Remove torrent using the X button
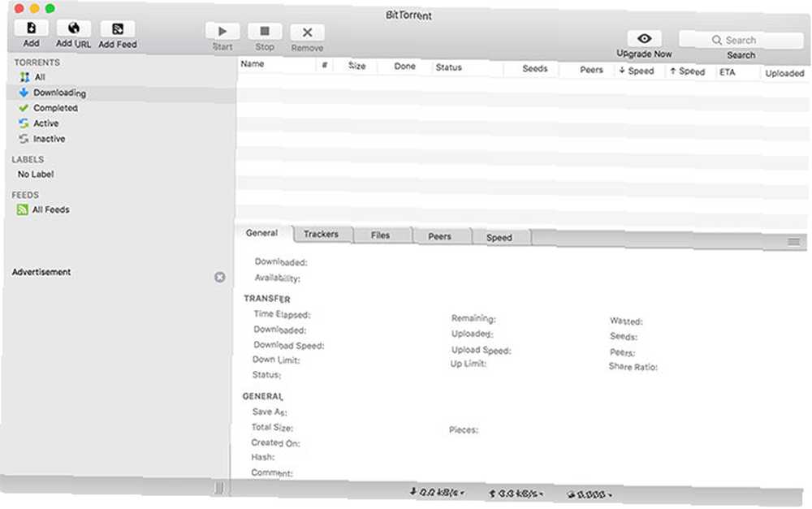Image resolution: width=812 pixels, height=509 pixels. (x=307, y=32)
